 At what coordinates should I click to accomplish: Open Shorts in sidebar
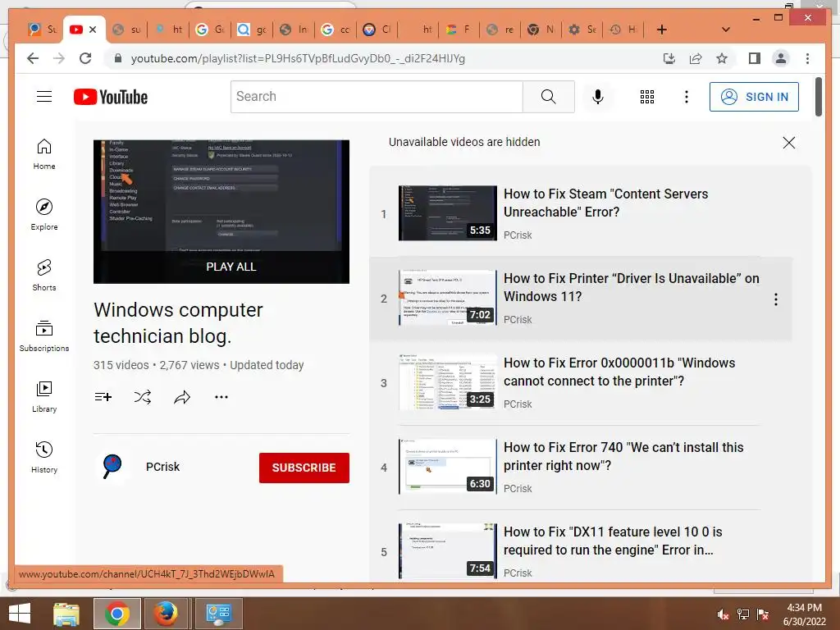[44, 276]
